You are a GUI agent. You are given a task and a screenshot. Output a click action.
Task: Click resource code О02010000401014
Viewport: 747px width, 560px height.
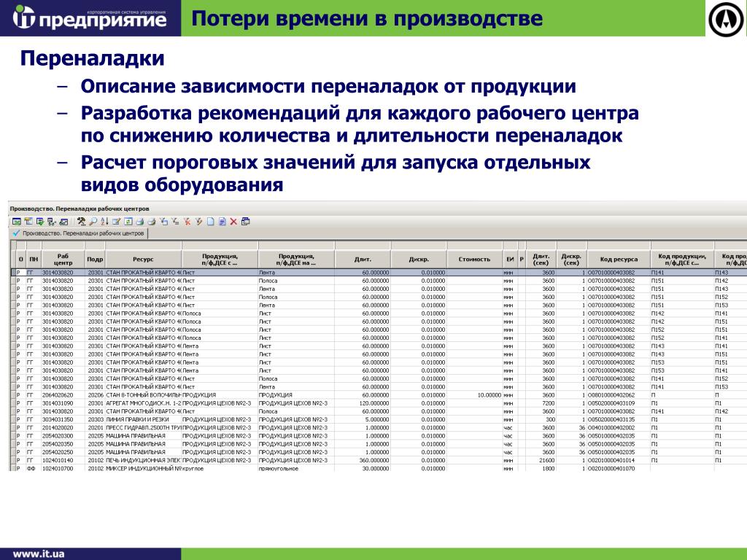pyautogui.click(x=611, y=461)
